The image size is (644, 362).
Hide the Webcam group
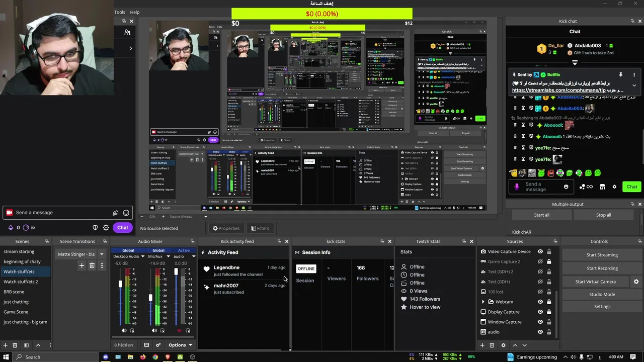point(540,302)
